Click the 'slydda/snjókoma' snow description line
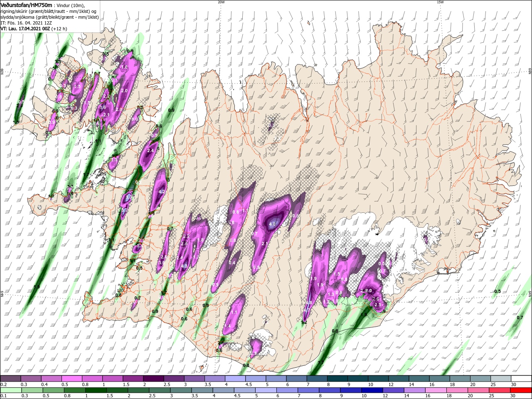 49,17
